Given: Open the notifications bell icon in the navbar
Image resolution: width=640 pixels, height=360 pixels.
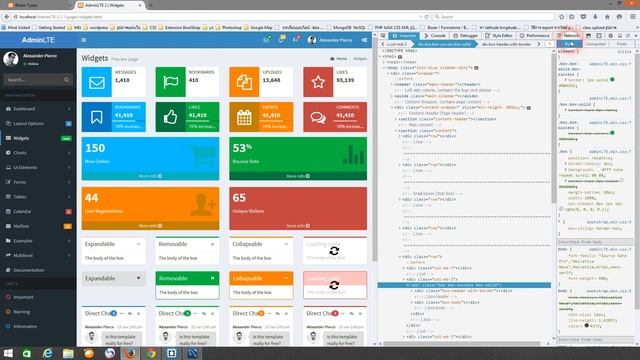Looking at the screenshot, I should coord(282,40).
